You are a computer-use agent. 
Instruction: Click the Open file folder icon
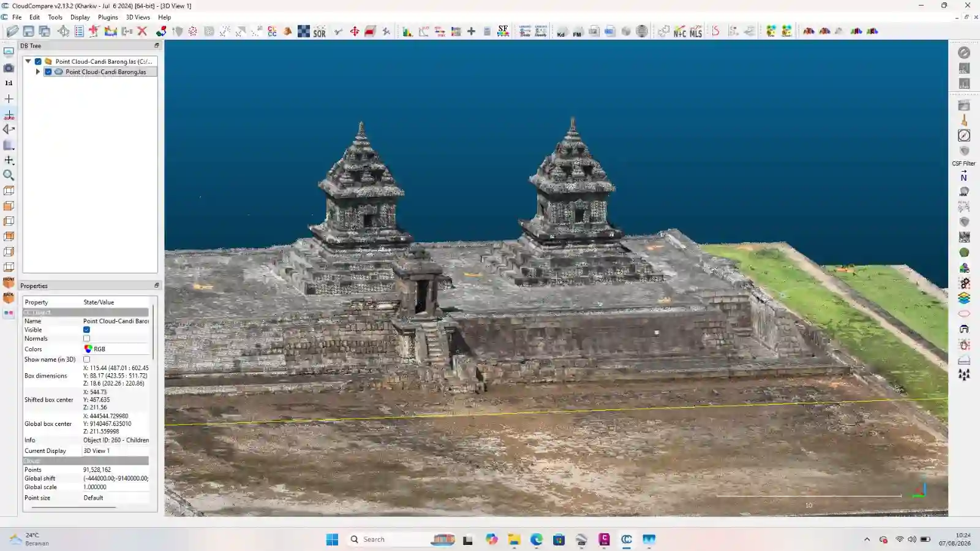pyautogui.click(x=12, y=31)
